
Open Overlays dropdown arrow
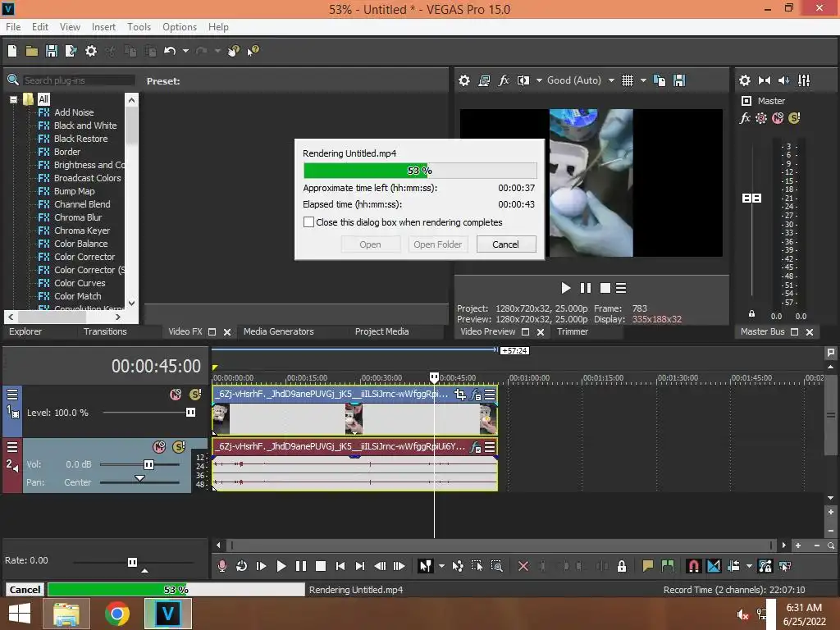[x=643, y=80]
